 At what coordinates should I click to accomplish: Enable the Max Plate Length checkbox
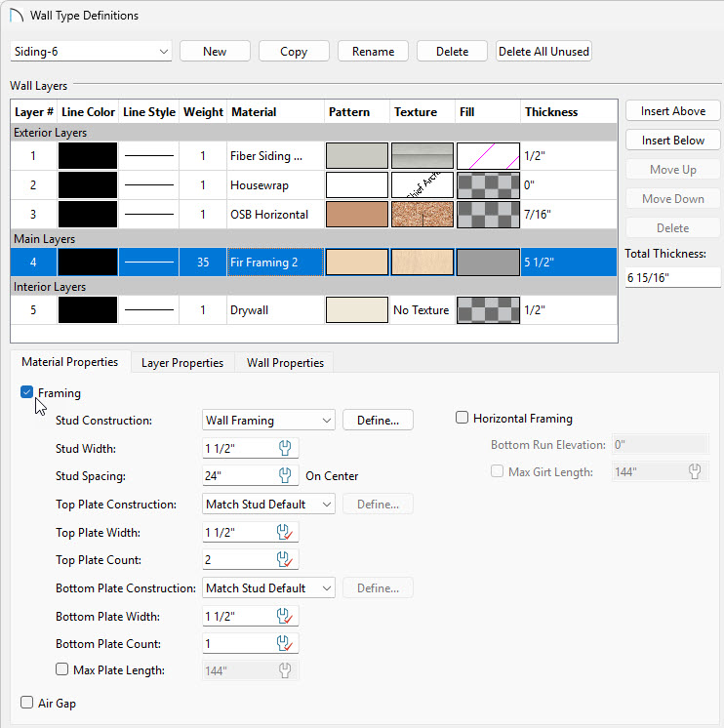click(61, 669)
